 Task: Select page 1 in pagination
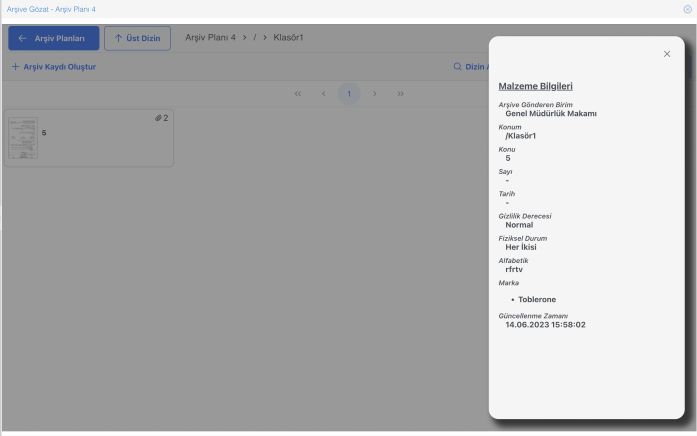pos(349,93)
